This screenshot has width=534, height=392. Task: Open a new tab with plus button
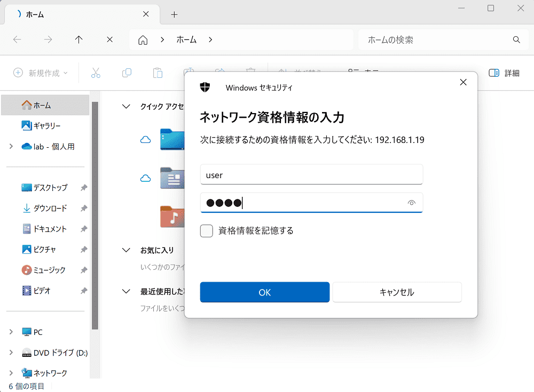174,14
